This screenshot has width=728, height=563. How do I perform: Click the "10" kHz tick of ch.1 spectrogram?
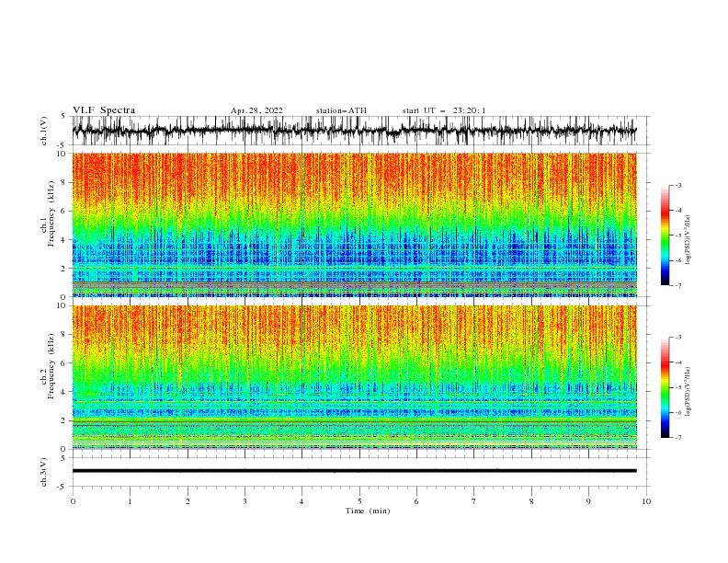click(62, 154)
